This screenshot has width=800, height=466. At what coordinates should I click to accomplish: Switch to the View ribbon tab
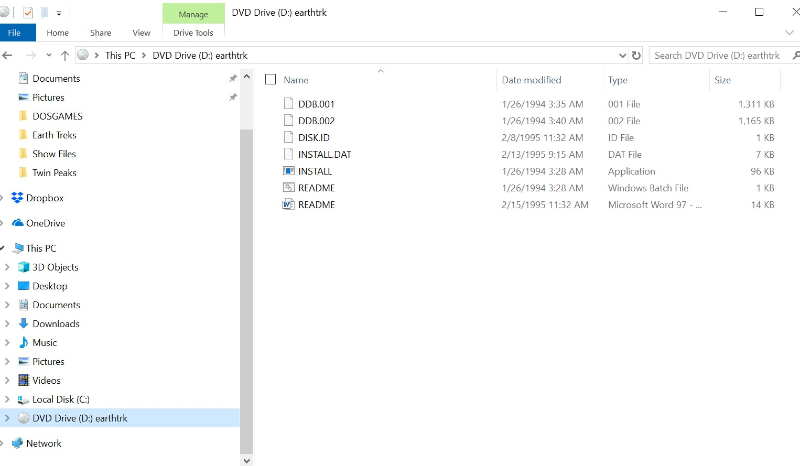coord(141,33)
